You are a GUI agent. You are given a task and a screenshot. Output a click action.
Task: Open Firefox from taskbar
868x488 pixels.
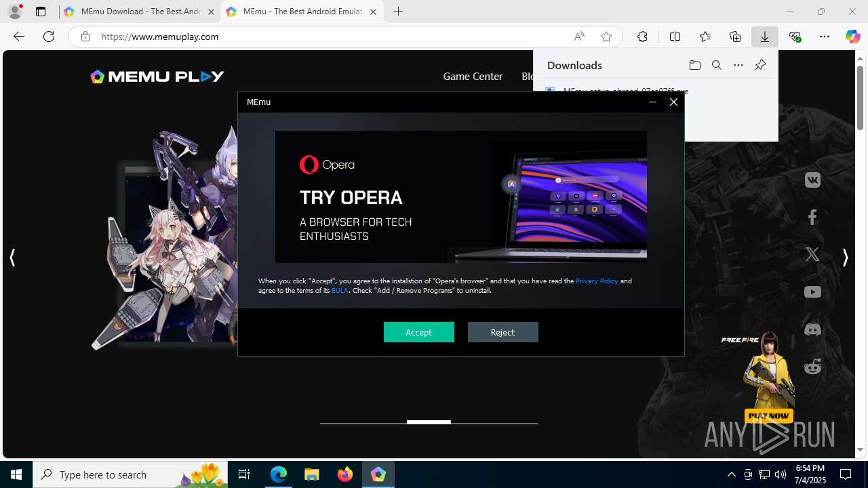(345, 474)
